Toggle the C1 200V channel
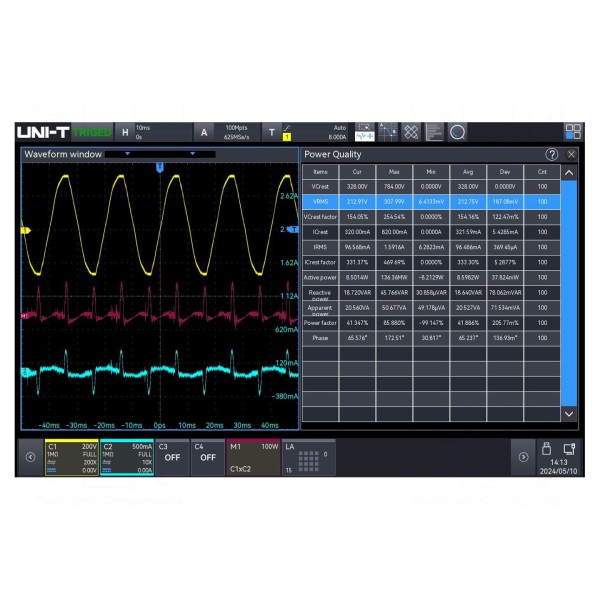The width and height of the screenshot is (600, 600). [72, 457]
